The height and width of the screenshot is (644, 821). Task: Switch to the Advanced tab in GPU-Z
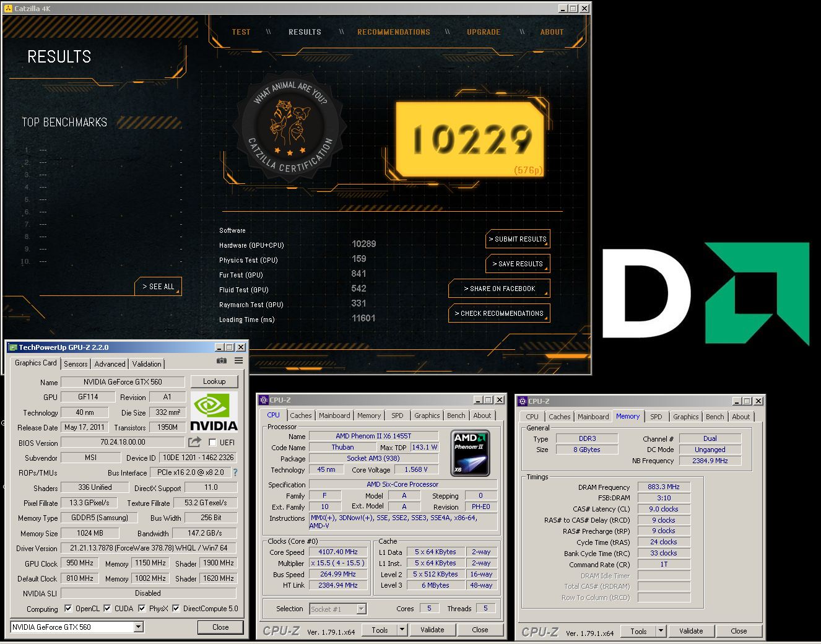[x=110, y=364]
